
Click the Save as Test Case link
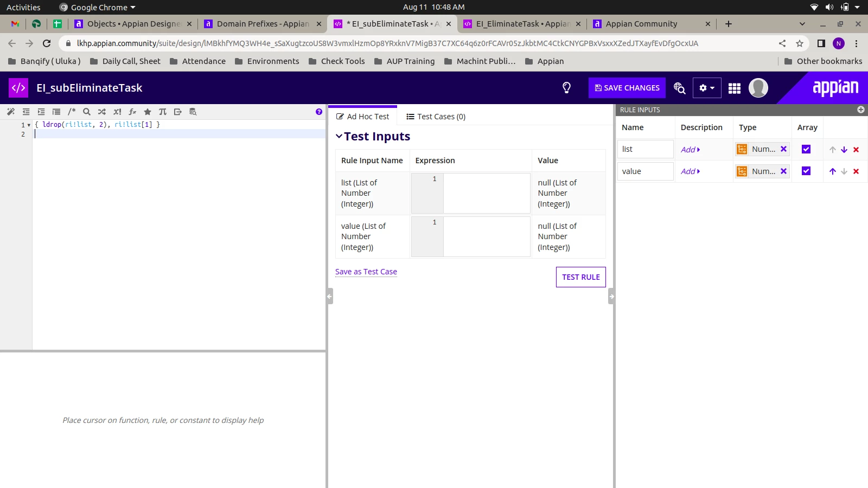click(x=366, y=272)
